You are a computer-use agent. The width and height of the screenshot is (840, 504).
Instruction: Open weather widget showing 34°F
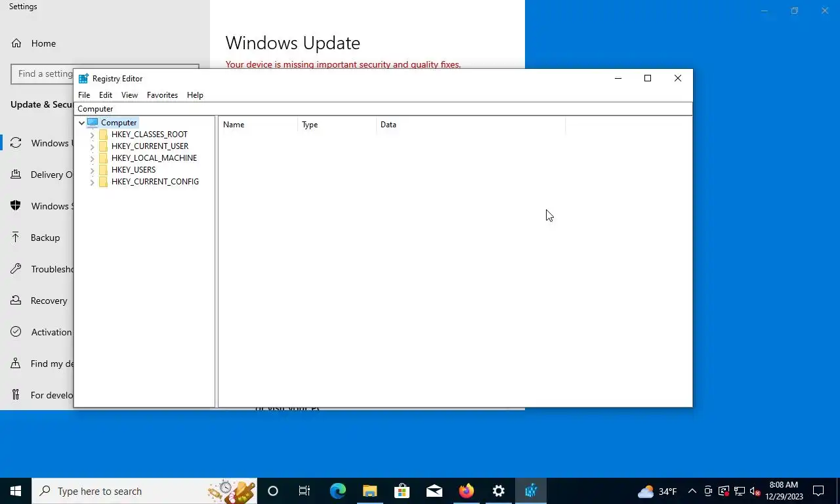pos(658,491)
